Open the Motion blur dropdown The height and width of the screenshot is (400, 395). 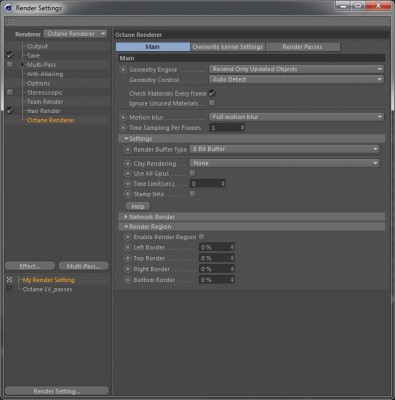[296, 117]
